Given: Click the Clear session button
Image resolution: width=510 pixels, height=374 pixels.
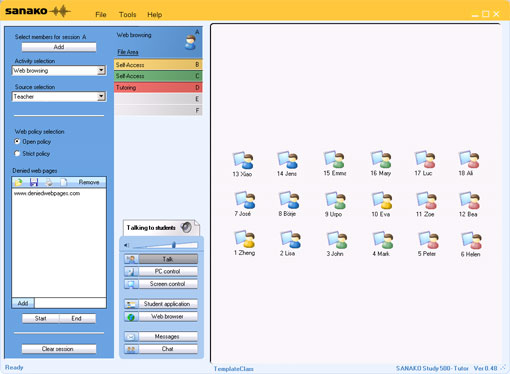Looking at the screenshot, I should point(59,349).
